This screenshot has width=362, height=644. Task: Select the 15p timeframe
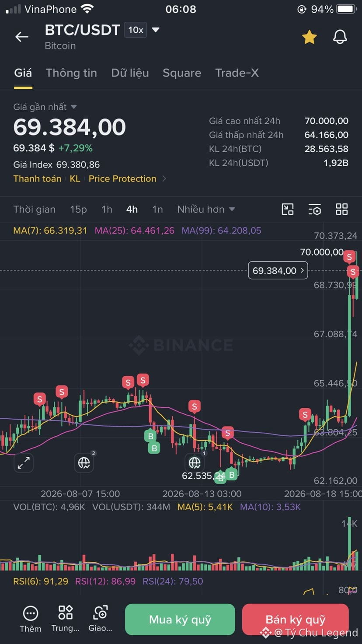78,209
